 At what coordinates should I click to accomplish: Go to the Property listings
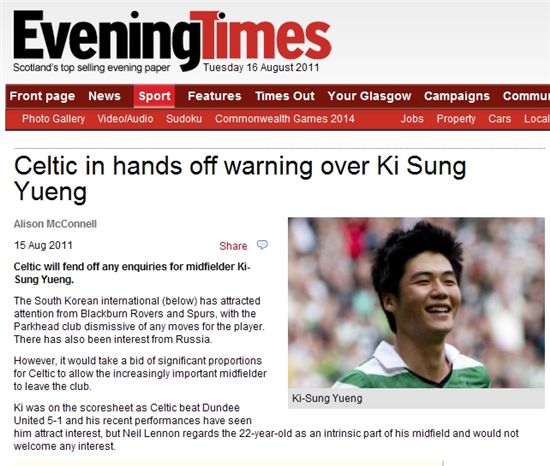(456, 119)
